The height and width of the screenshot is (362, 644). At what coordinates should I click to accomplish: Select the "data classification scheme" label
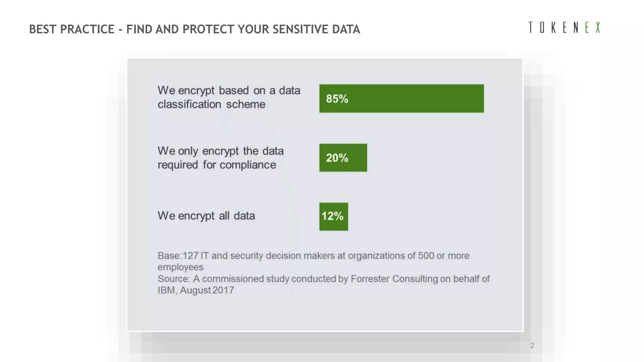tap(211, 104)
